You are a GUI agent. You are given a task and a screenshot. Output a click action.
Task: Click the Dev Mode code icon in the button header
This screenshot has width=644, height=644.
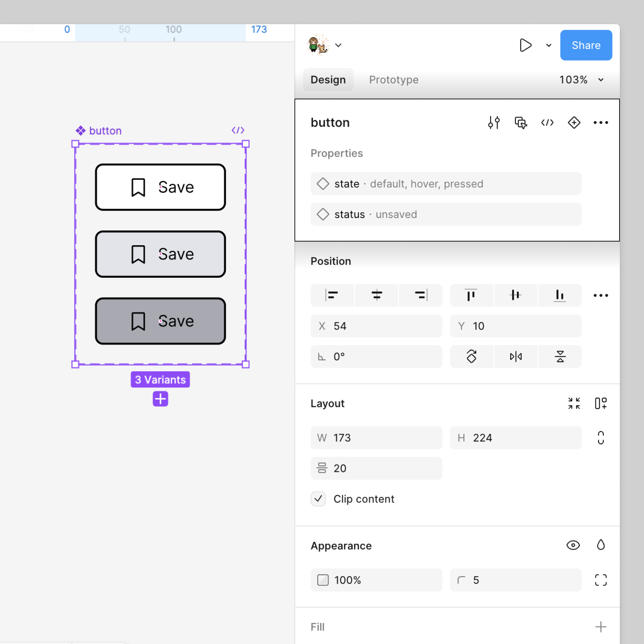pyautogui.click(x=547, y=122)
